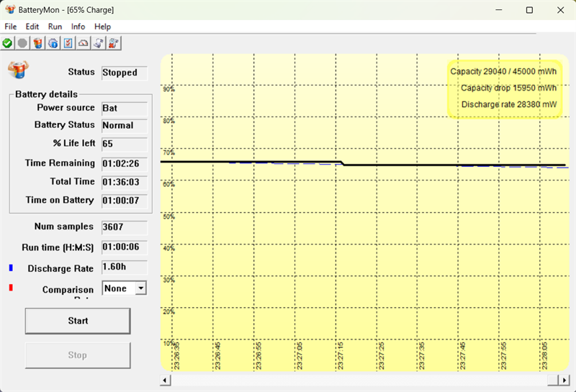
Task: Click Time on Battery value 01:00:07
Action: click(125, 201)
